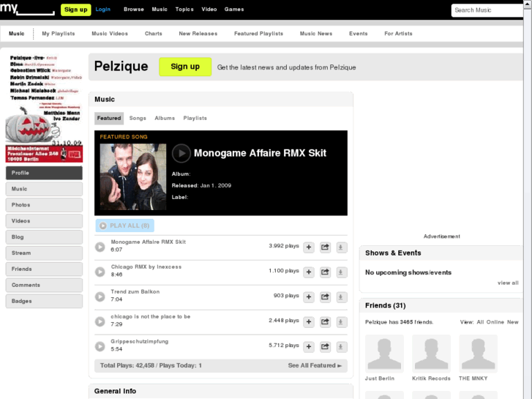Open Music Videos section

(x=110, y=34)
